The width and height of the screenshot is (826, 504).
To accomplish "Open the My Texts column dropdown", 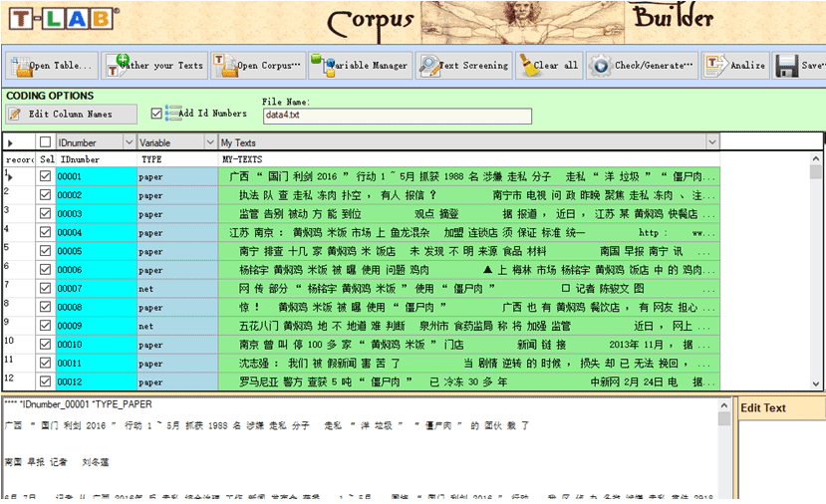I will (x=712, y=142).
